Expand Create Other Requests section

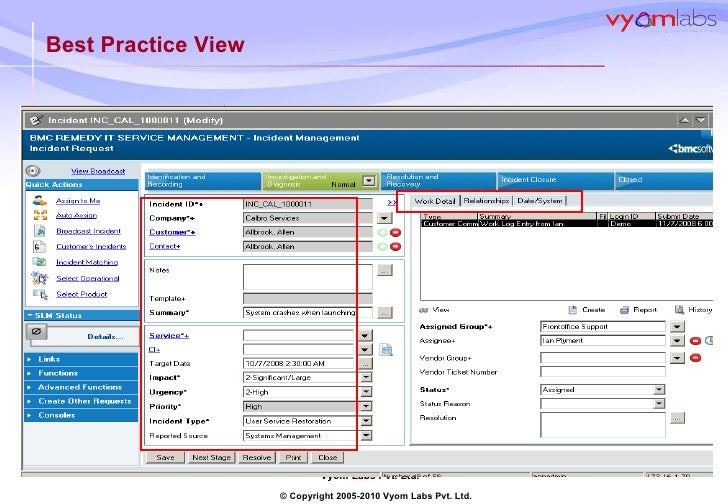point(81,401)
